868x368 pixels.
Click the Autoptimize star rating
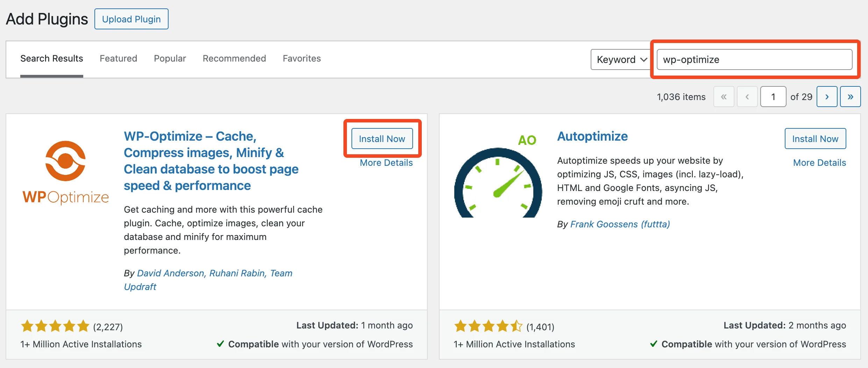pyautogui.click(x=488, y=326)
